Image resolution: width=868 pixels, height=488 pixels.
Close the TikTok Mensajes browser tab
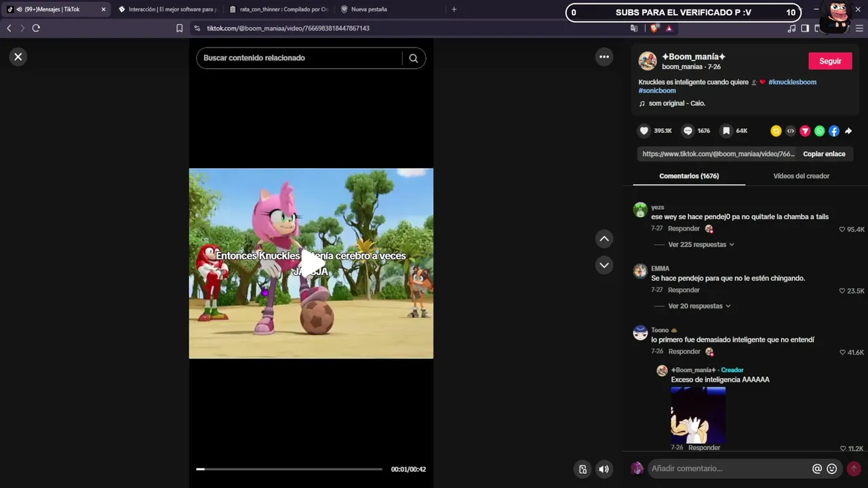[103, 9]
